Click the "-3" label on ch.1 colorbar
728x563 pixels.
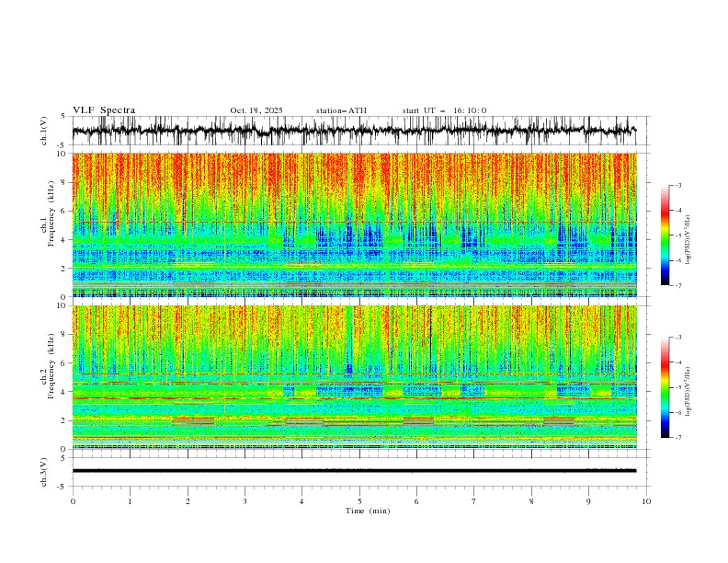coord(678,185)
